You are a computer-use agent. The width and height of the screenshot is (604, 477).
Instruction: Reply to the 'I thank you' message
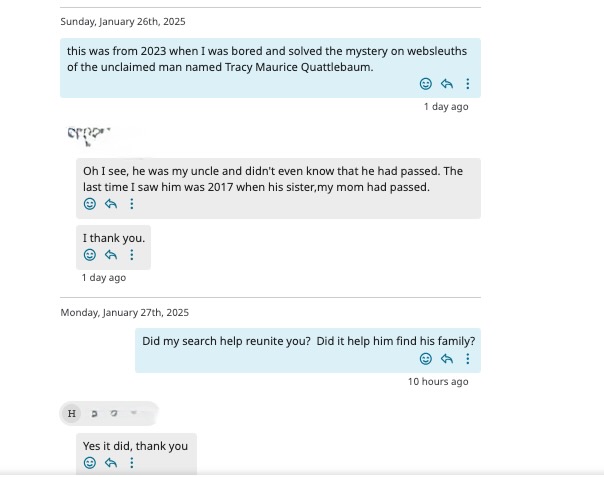[x=111, y=255]
